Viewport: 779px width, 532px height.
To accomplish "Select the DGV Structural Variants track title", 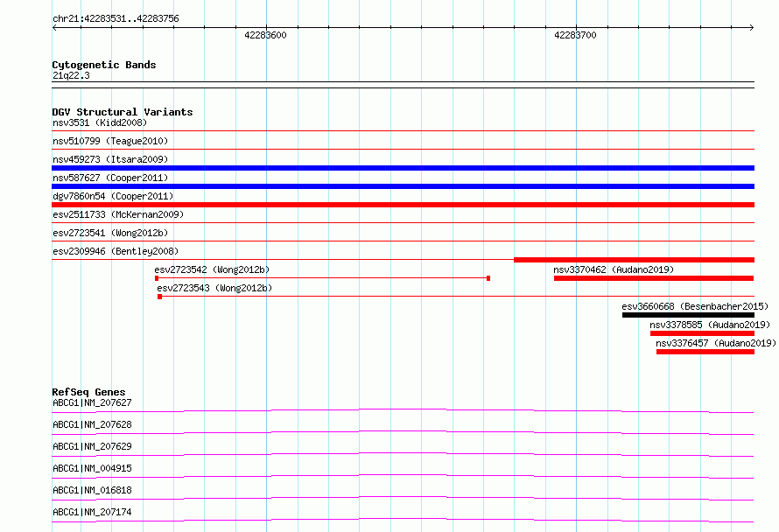I will 123,112.
